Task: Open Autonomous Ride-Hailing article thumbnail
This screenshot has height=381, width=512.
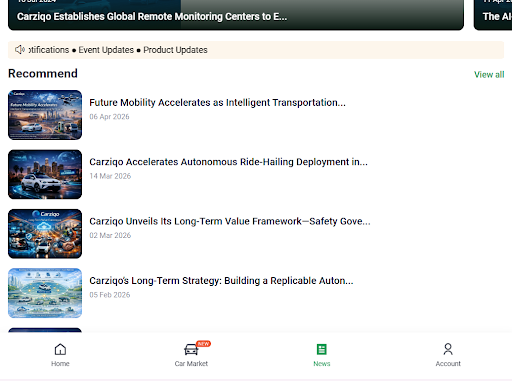Action: [45, 174]
